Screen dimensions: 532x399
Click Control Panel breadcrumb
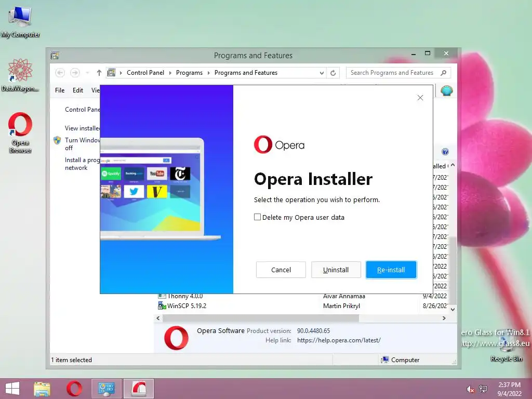(x=145, y=73)
